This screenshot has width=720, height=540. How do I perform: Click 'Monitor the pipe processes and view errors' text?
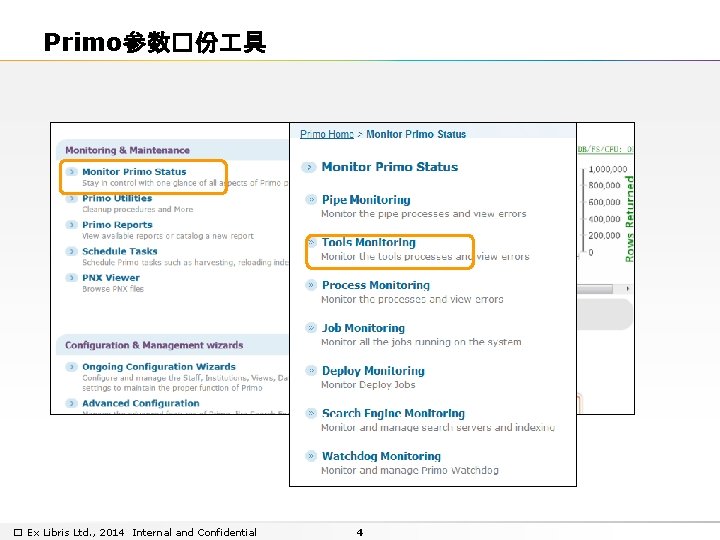pos(423,214)
